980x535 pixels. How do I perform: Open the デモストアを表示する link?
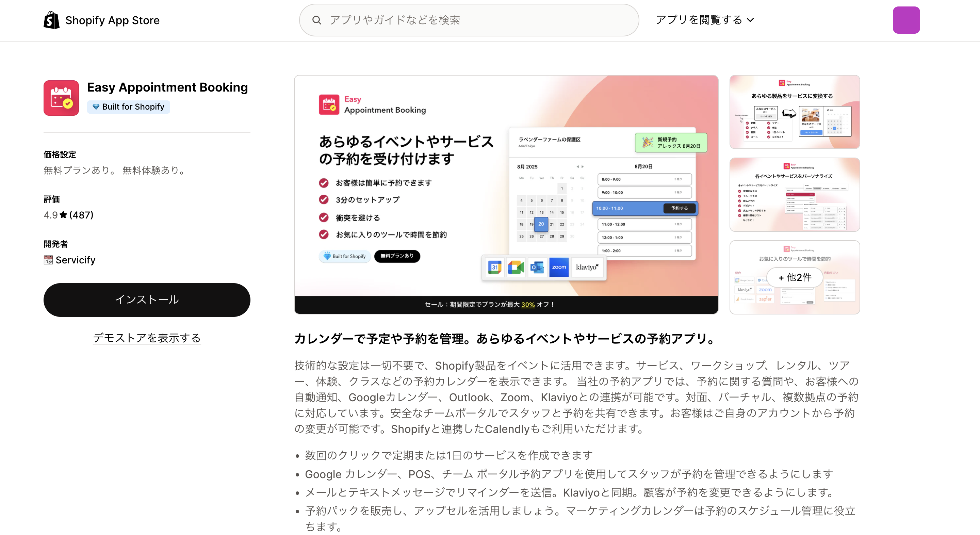[x=147, y=338]
